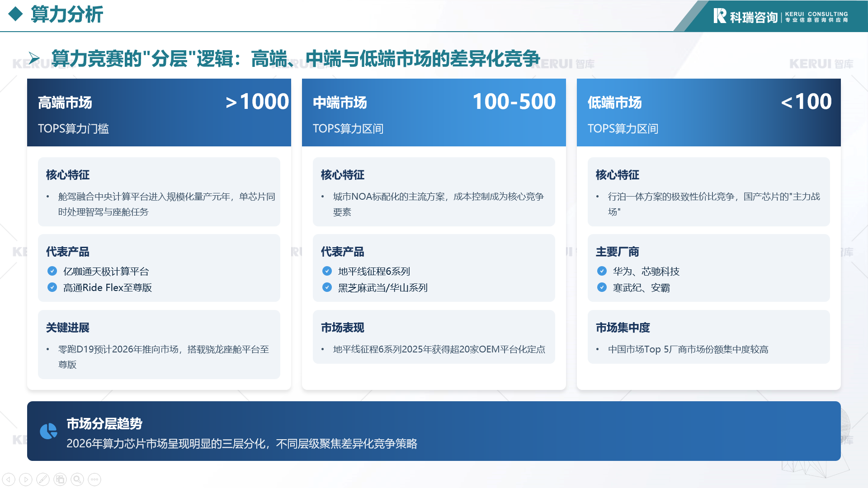This screenshot has width=868, height=488.
Task: Click the 市场集中度 content box
Action: point(709,337)
